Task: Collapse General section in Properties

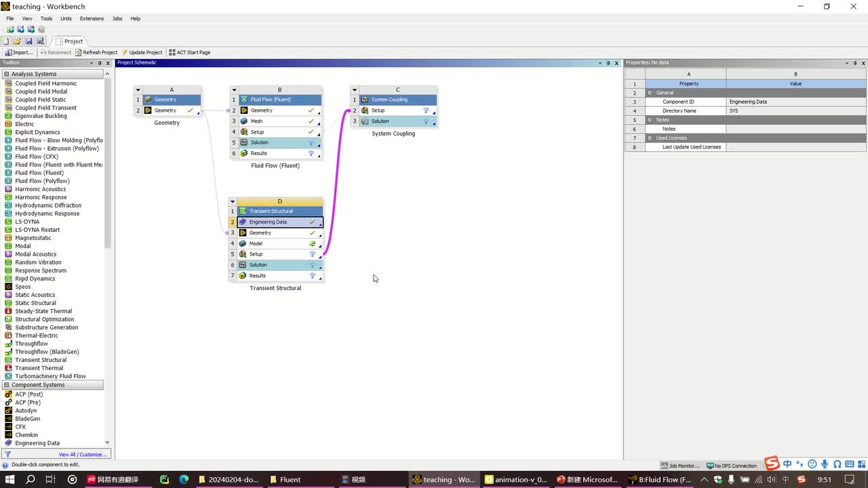Action: [650, 93]
